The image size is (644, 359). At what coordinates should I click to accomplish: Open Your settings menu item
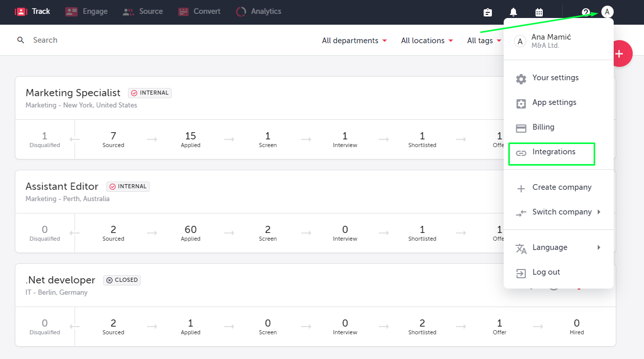tap(555, 78)
